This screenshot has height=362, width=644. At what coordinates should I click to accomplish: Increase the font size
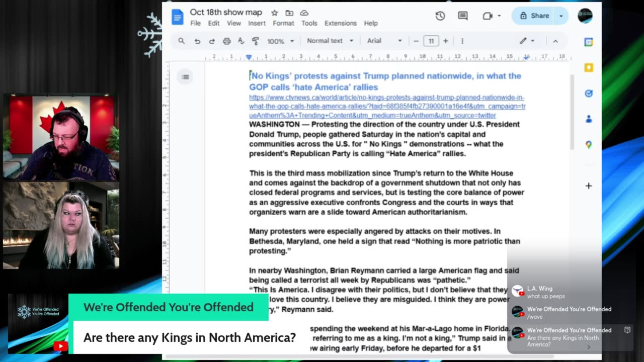(x=445, y=41)
